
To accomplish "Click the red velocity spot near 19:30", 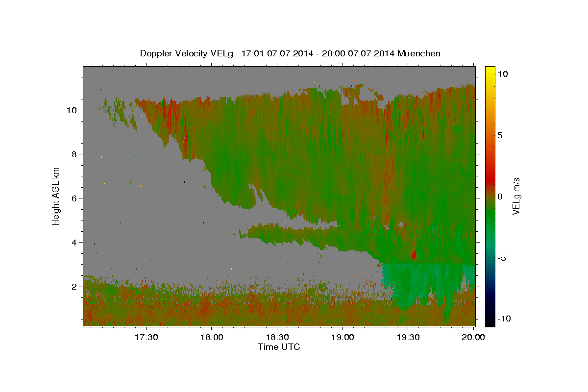I will 414,255.
